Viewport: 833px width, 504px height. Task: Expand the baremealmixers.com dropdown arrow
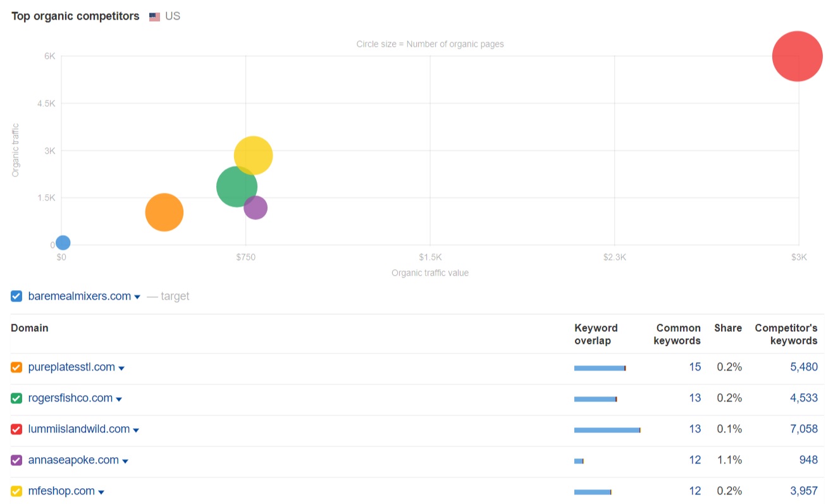(137, 297)
